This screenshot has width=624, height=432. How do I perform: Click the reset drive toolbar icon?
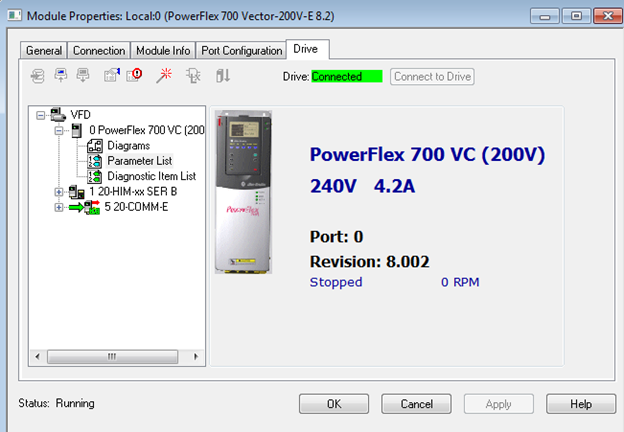pyautogui.click(x=223, y=75)
